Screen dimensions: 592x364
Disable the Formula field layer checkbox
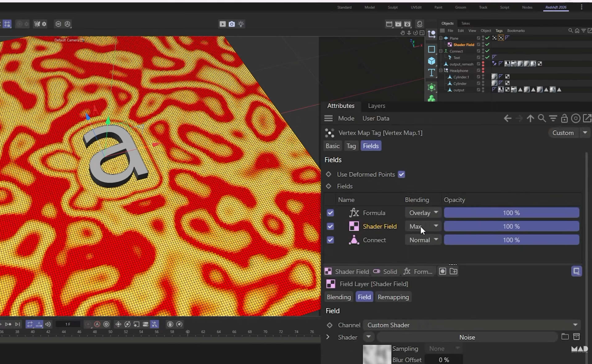click(330, 213)
